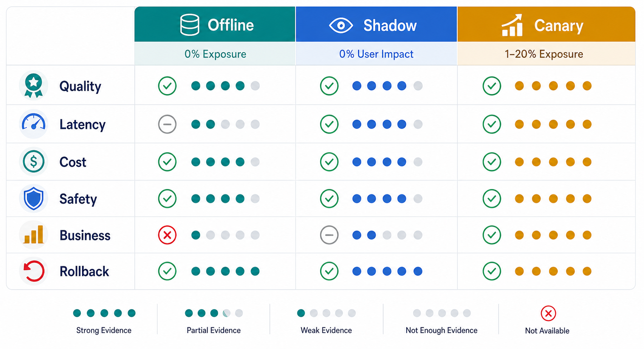Click the Canary Quality green checkmark
This screenshot has width=644, height=349.
[x=492, y=86]
